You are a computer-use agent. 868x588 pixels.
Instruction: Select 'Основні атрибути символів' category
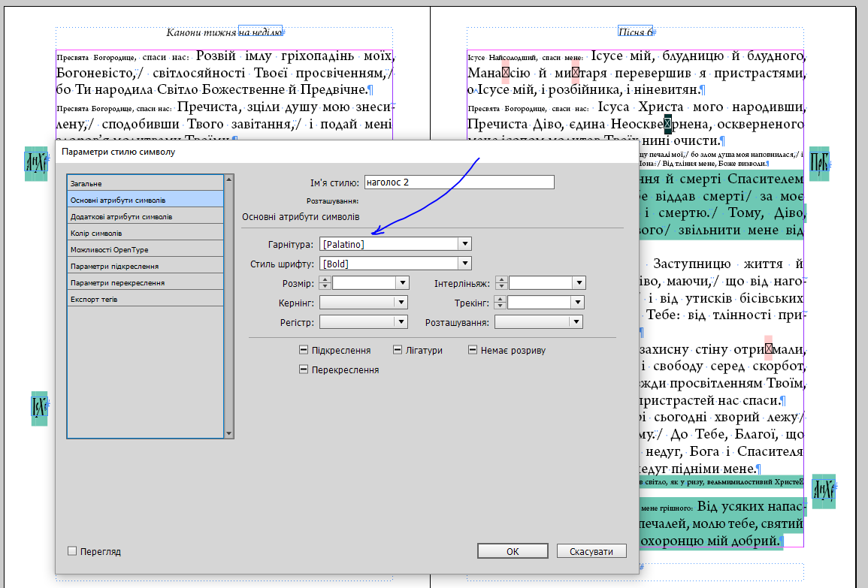(x=145, y=200)
